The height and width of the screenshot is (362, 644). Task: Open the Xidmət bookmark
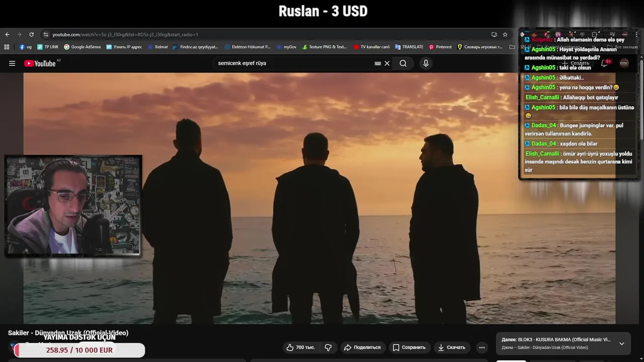157,47
